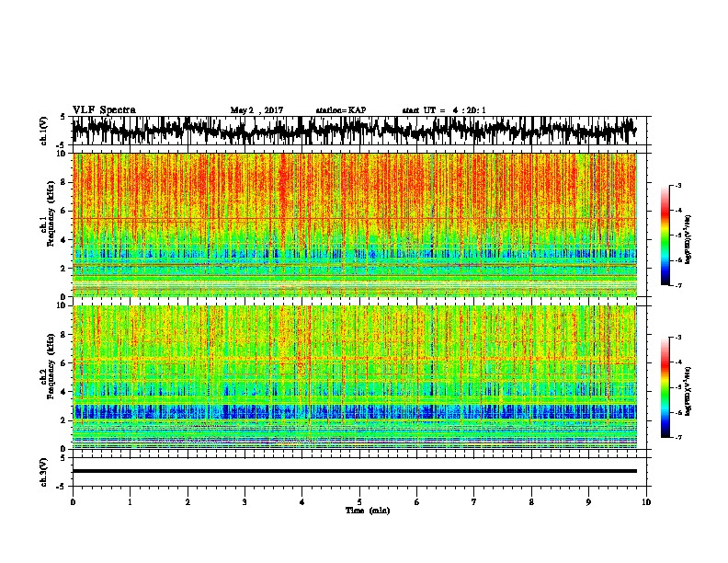Click time axis tick label '4'

[x=301, y=502]
